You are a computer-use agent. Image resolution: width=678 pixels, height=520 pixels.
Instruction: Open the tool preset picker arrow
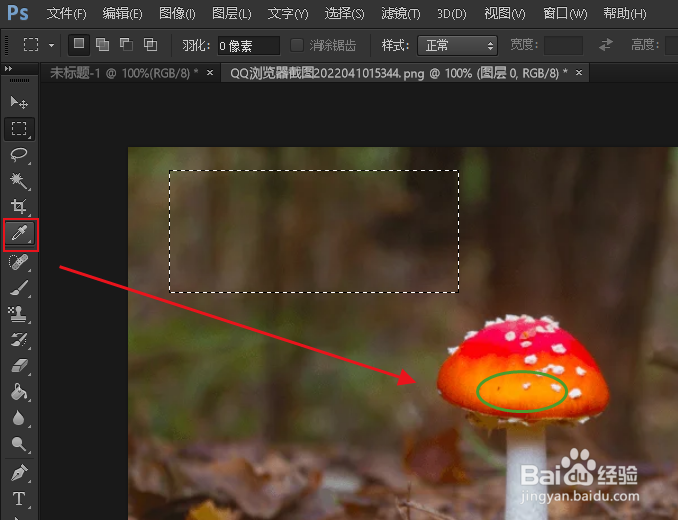51,45
